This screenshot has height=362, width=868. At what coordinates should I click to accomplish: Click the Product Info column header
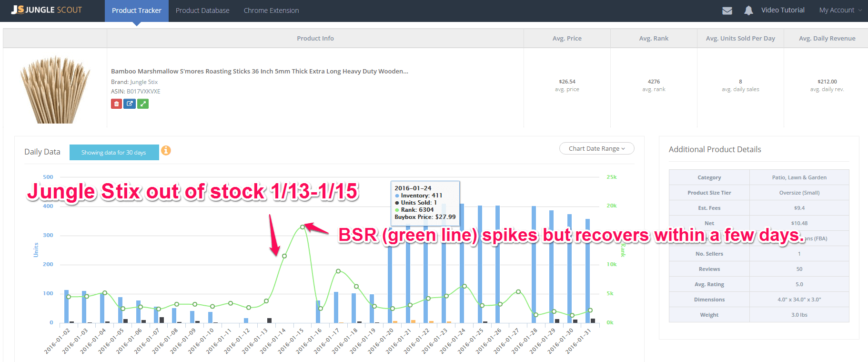(x=315, y=38)
